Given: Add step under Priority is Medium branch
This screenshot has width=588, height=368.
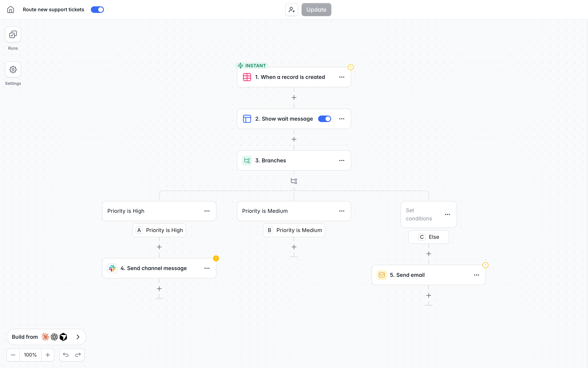Looking at the screenshot, I should click(294, 247).
